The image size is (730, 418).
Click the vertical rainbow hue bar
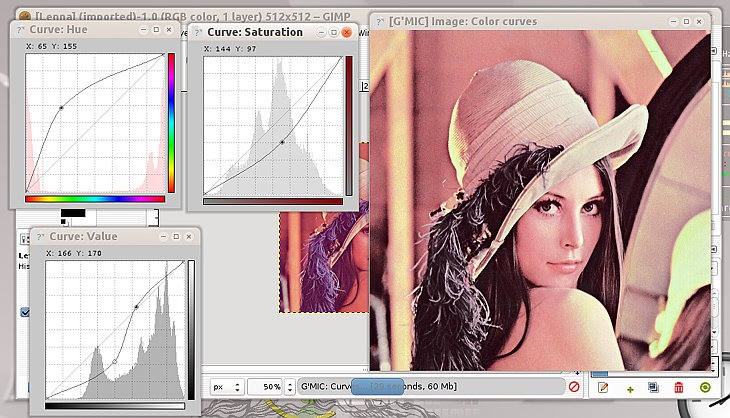[x=171, y=123]
